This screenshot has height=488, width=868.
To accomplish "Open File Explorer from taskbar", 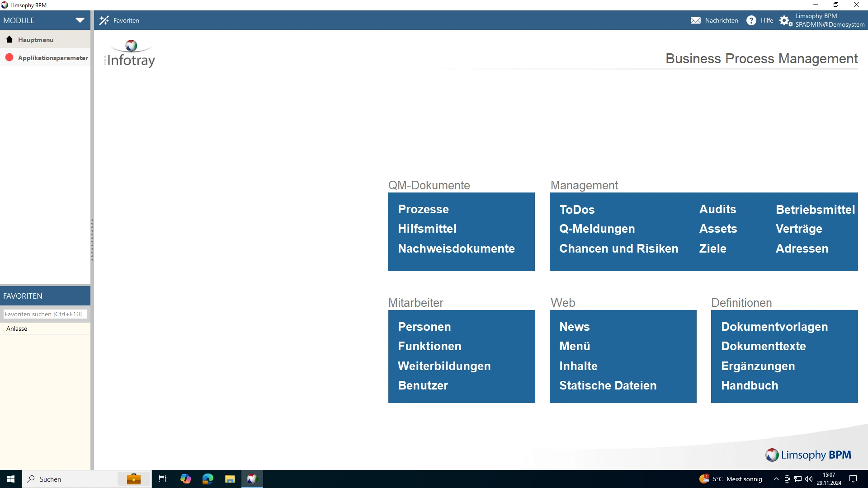I will pyautogui.click(x=230, y=479).
